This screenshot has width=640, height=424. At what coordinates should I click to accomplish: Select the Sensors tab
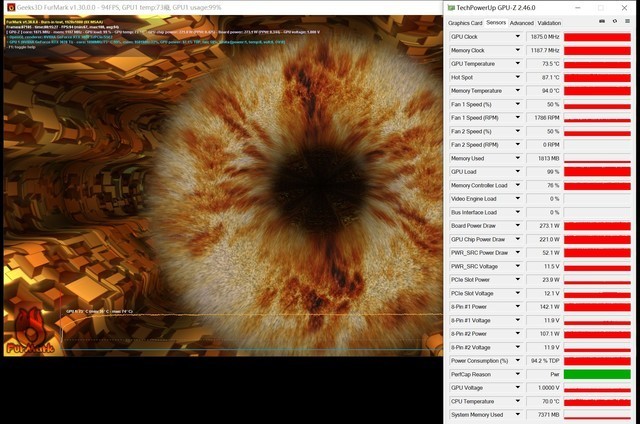click(496, 23)
